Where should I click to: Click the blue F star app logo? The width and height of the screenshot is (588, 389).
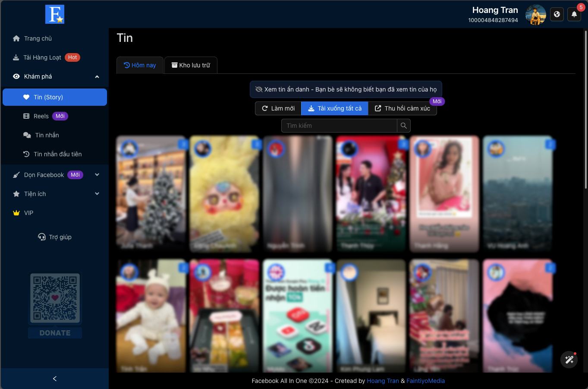pos(55,14)
